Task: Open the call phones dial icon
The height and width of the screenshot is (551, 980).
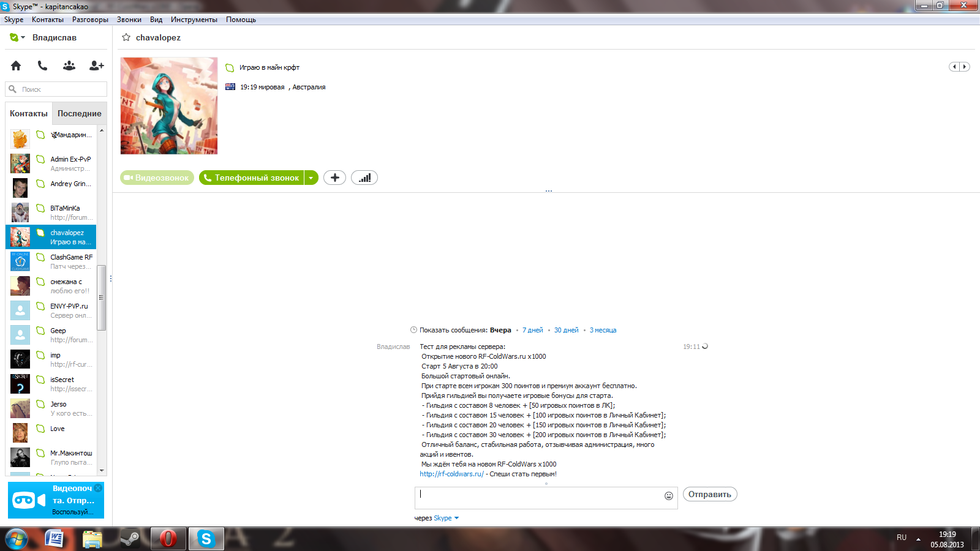Action: click(x=42, y=66)
